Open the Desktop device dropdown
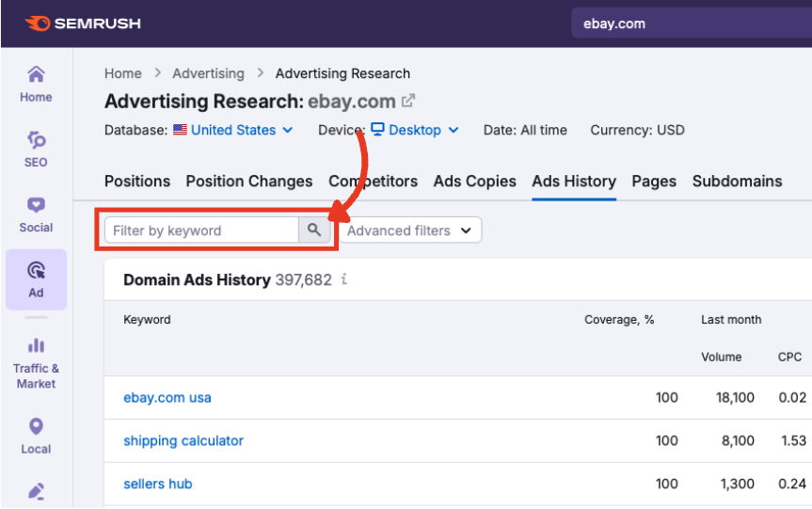Viewport: 812px width, 509px height. 414,130
